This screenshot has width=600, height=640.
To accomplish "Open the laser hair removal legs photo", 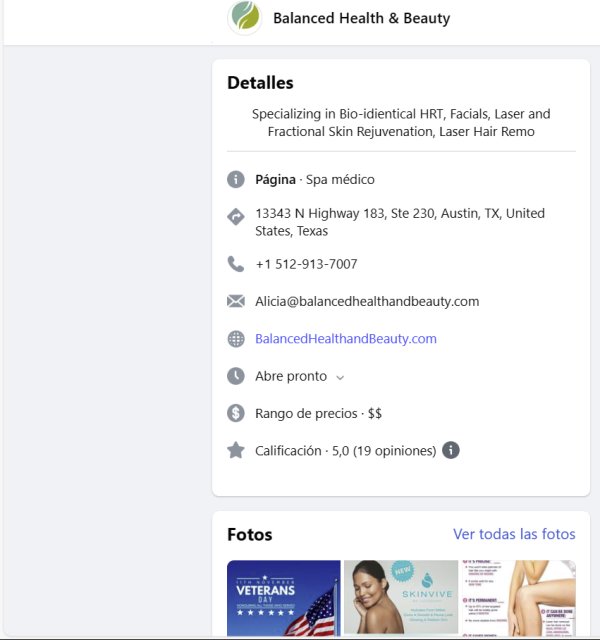I will (x=519, y=598).
